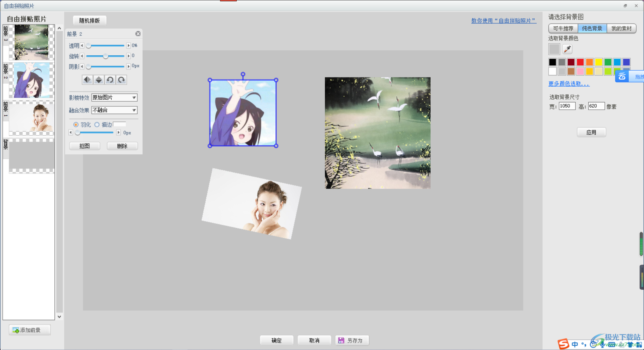Select the 羽化 feather radio option
The width and height of the screenshot is (644, 350).
(x=76, y=124)
